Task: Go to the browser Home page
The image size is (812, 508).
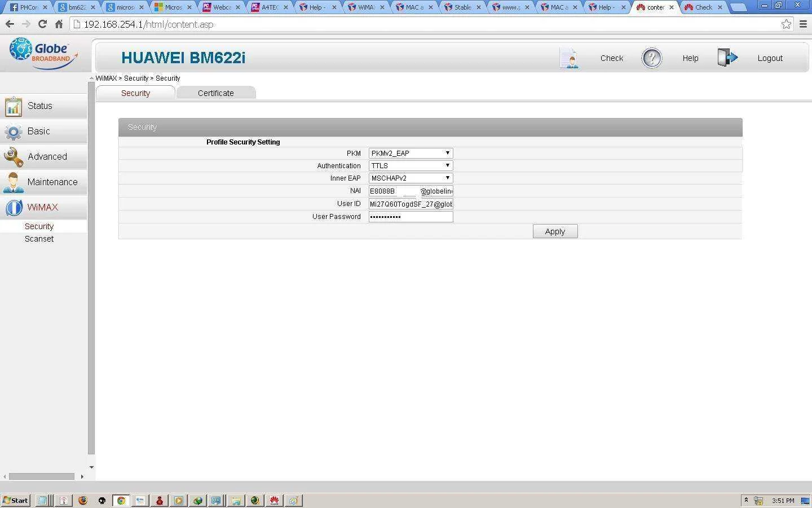Action: click(x=59, y=24)
